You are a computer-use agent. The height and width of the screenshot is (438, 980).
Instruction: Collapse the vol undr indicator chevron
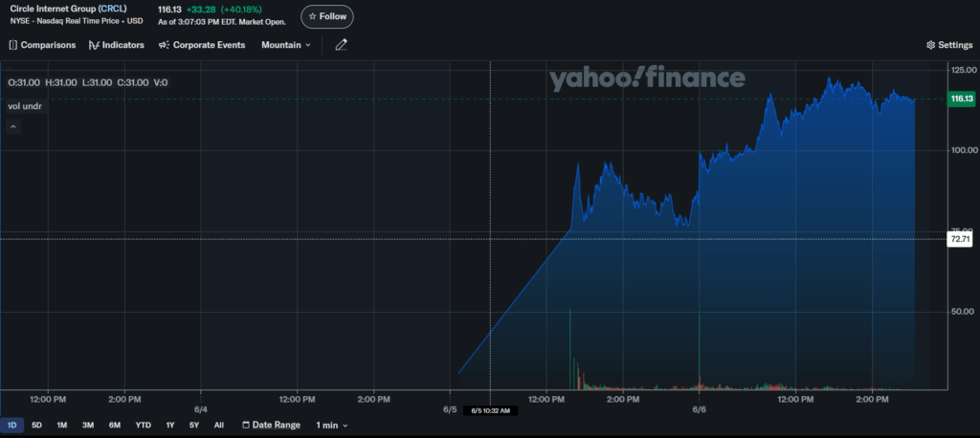[13, 127]
